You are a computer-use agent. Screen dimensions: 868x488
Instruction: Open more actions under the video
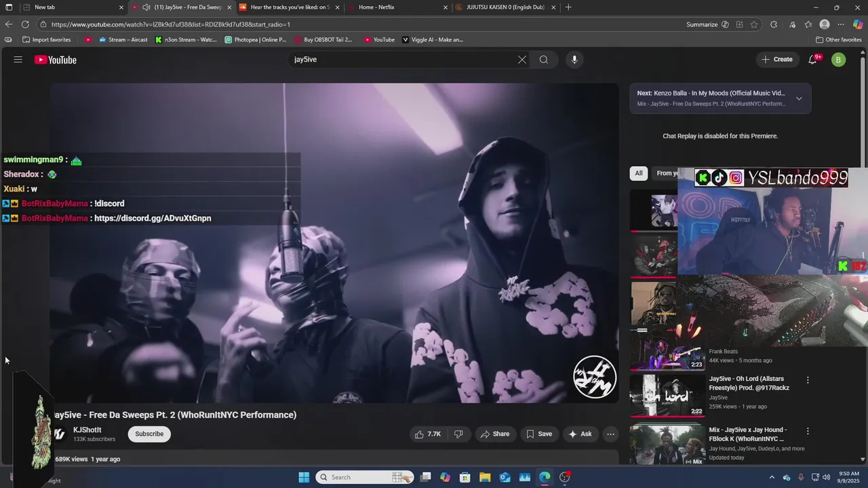pos(611,434)
